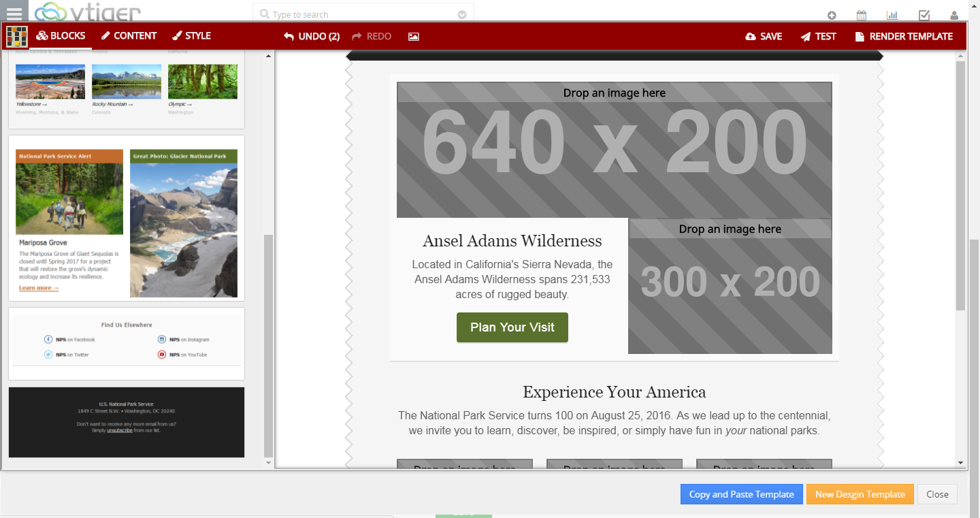
Task: Click Render Template
Action: 904,37
